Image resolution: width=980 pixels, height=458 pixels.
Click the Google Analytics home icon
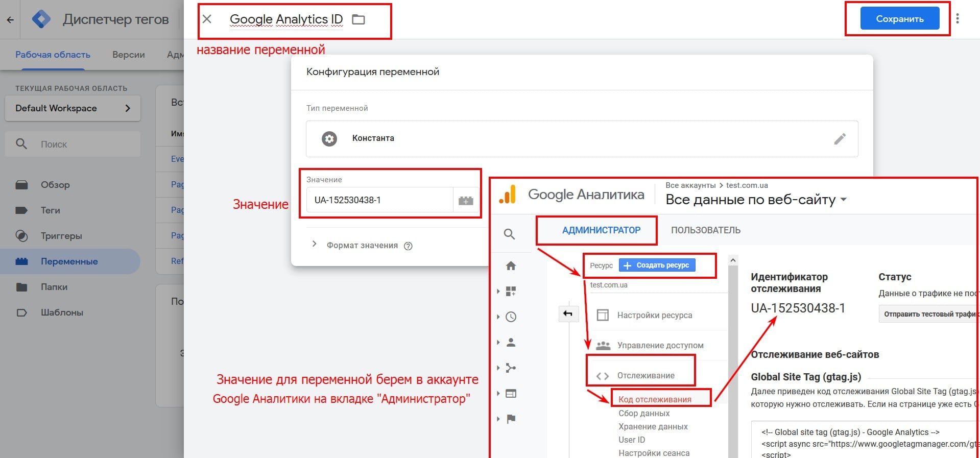click(x=511, y=266)
